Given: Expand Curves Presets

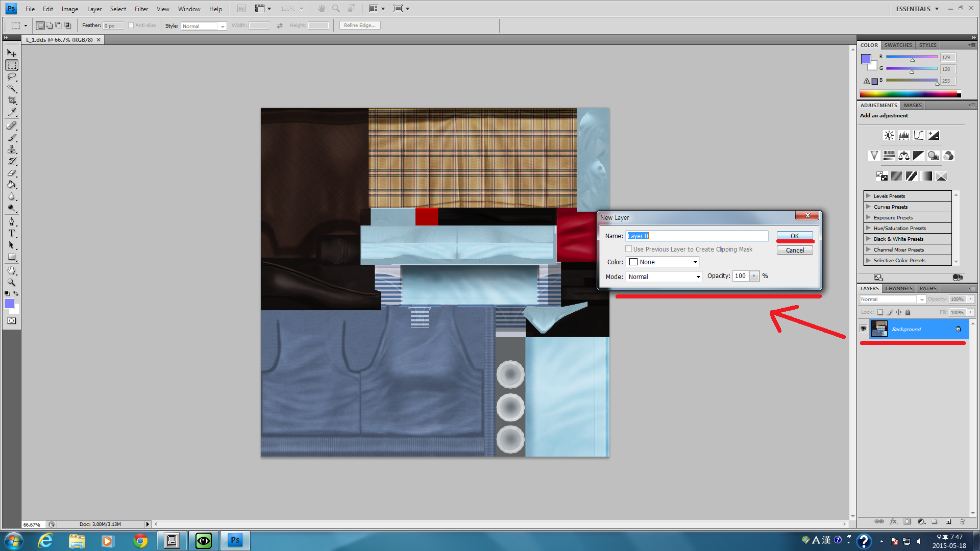Looking at the screenshot, I should pos(868,207).
